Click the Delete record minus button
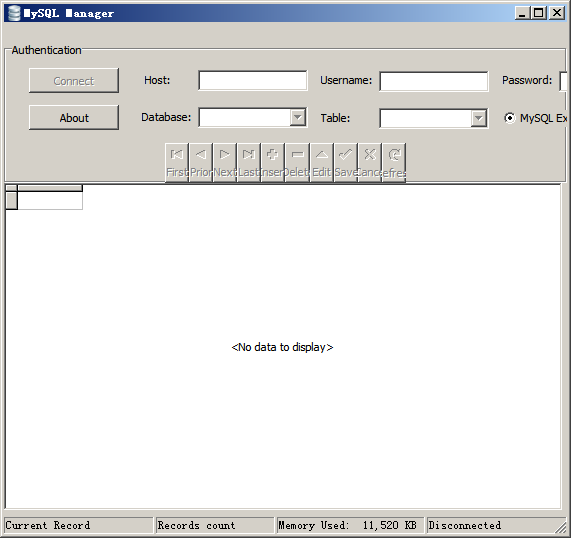 (x=298, y=162)
